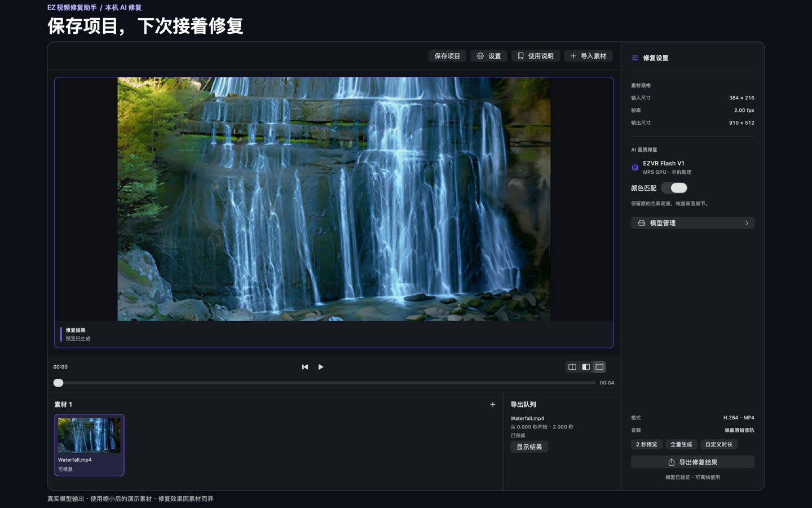
Task: Select the single full-frame view icon
Action: 599,367
